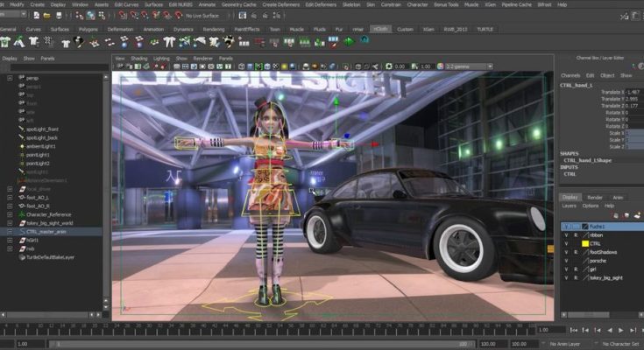644x350 pixels.
Task: Click the yellow light sphere icon in viewport toolbar
Action: tap(284, 66)
